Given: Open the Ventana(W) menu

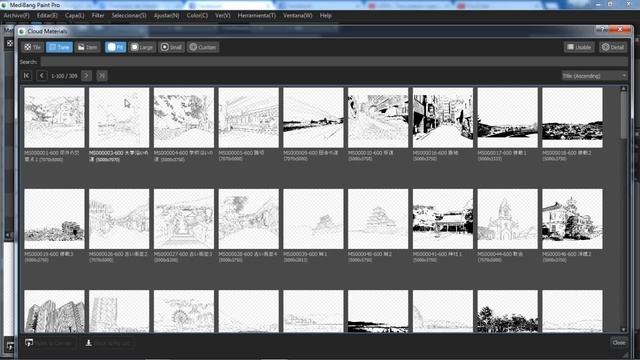Looking at the screenshot, I should tap(298, 16).
